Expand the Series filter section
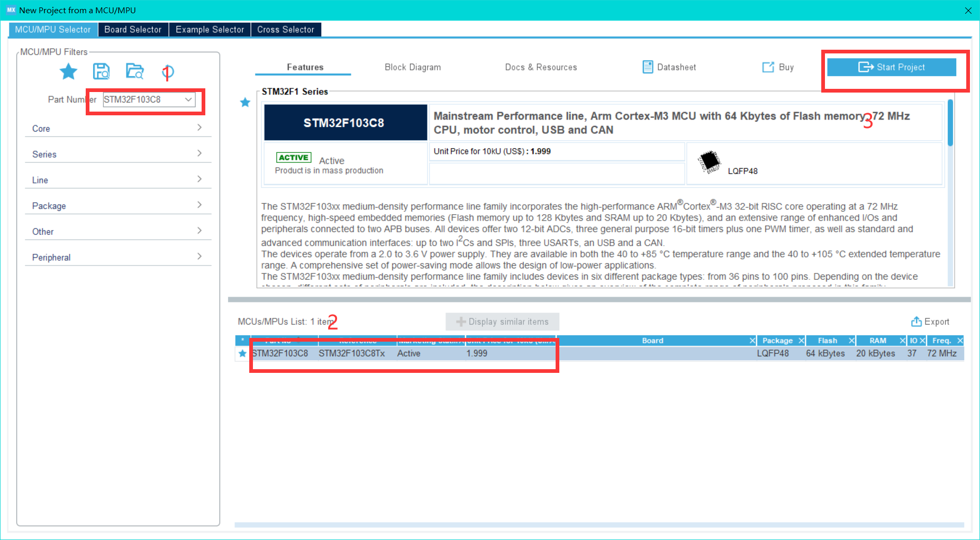The image size is (980, 540). pyautogui.click(x=118, y=154)
